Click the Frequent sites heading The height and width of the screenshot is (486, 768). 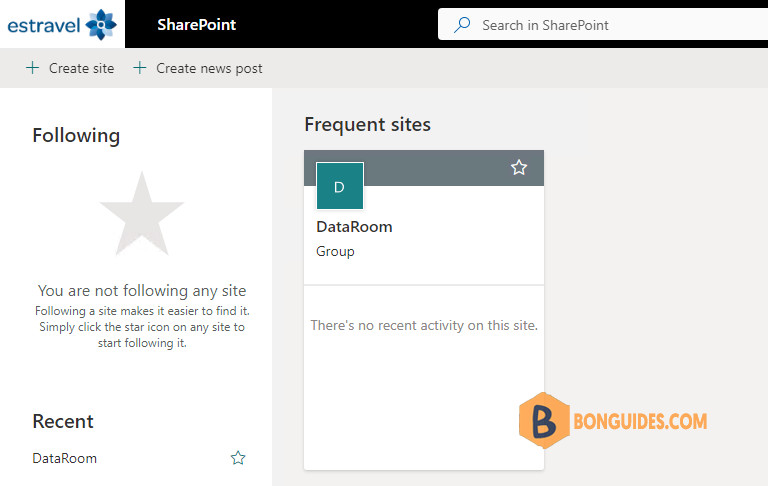[367, 124]
